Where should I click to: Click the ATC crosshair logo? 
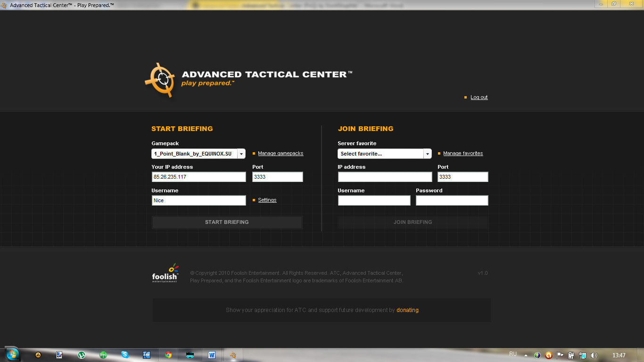pyautogui.click(x=160, y=80)
